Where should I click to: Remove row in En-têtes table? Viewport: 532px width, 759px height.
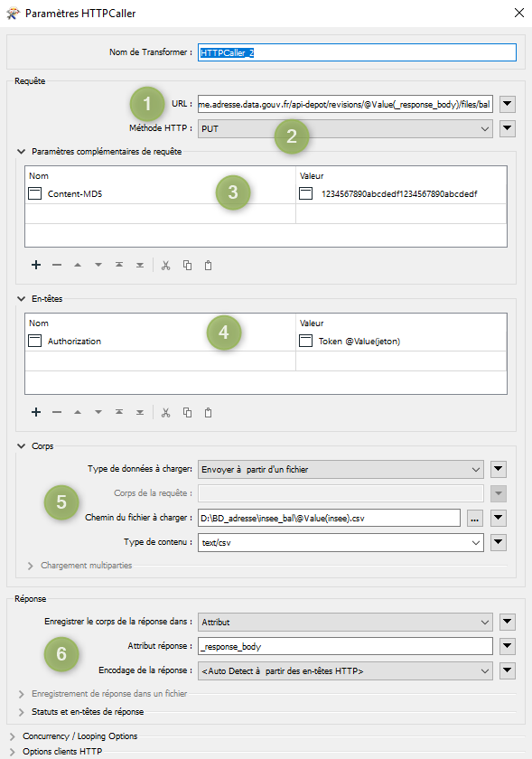click(x=57, y=412)
